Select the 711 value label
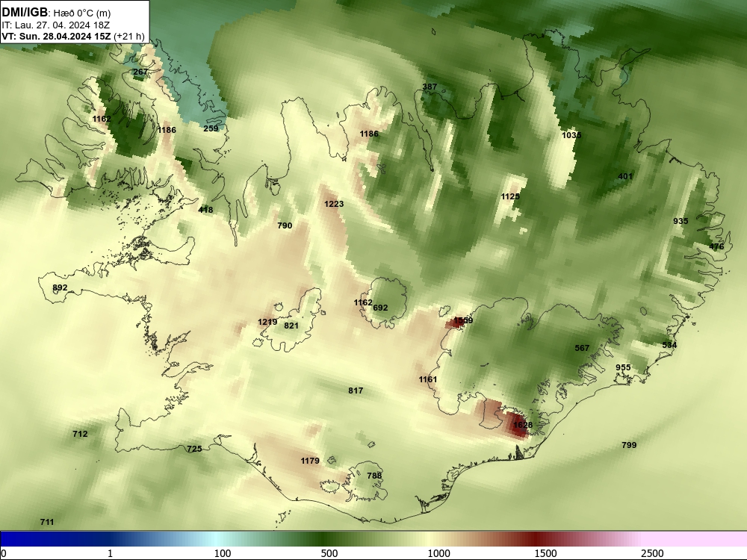This screenshot has height=560, width=747. coord(47,523)
